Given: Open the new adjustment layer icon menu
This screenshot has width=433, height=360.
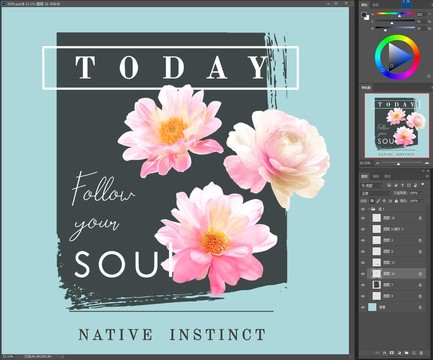Looking at the screenshot, I should tap(399, 353).
